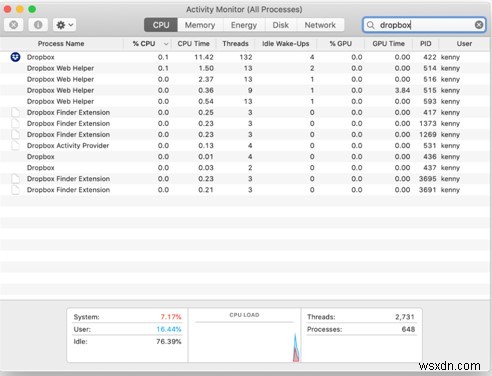492x376 pixels.
Task: Select Dropbox process with PID 436
Action: coord(245,157)
